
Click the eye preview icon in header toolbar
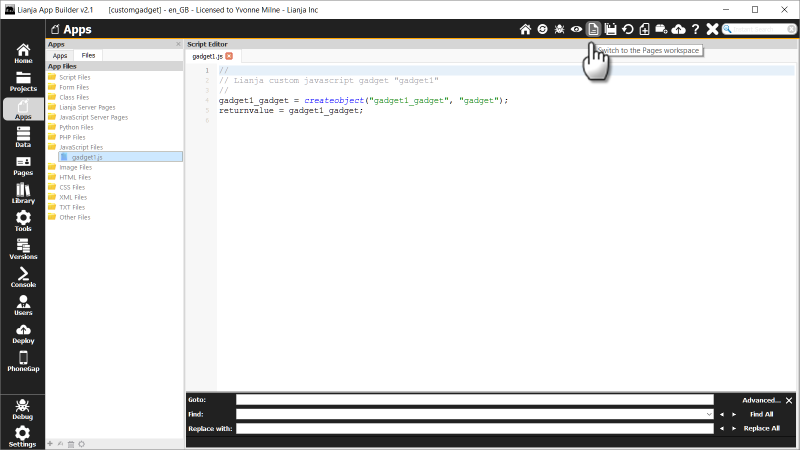577,30
